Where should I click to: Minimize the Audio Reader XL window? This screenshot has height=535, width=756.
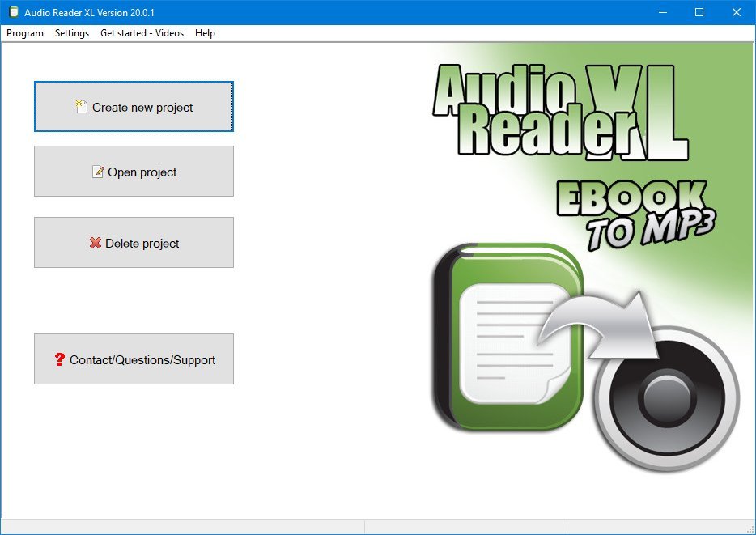point(663,12)
